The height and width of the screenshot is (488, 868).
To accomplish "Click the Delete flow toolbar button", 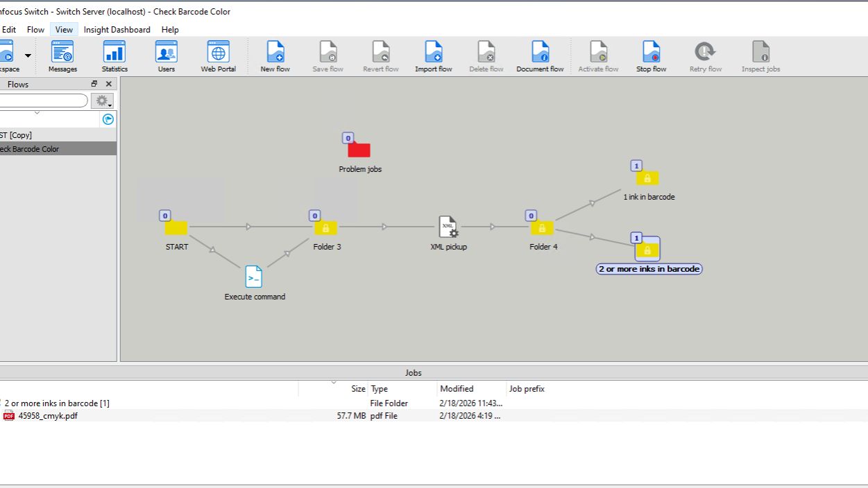I will pos(486,57).
